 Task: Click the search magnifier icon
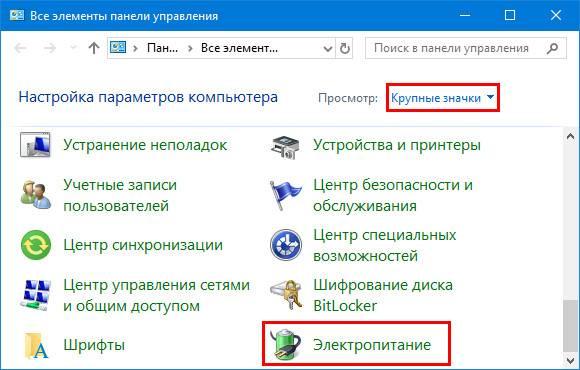pyautogui.click(x=552, y=48)
